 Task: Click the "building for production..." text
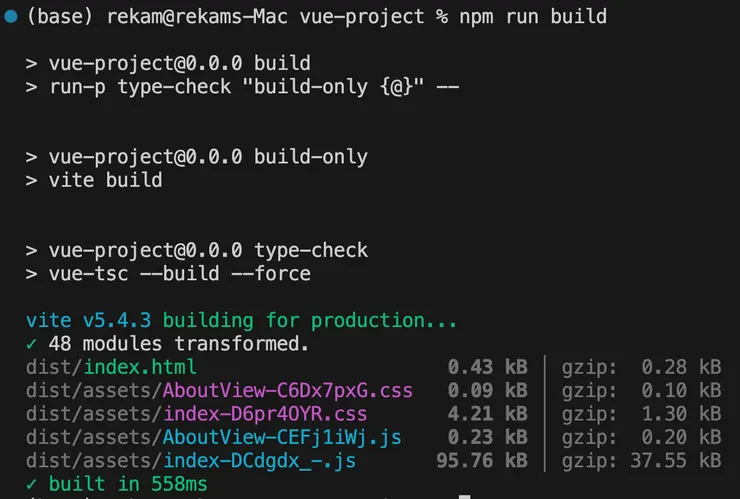pyautogui.click(x=310, y=321)
